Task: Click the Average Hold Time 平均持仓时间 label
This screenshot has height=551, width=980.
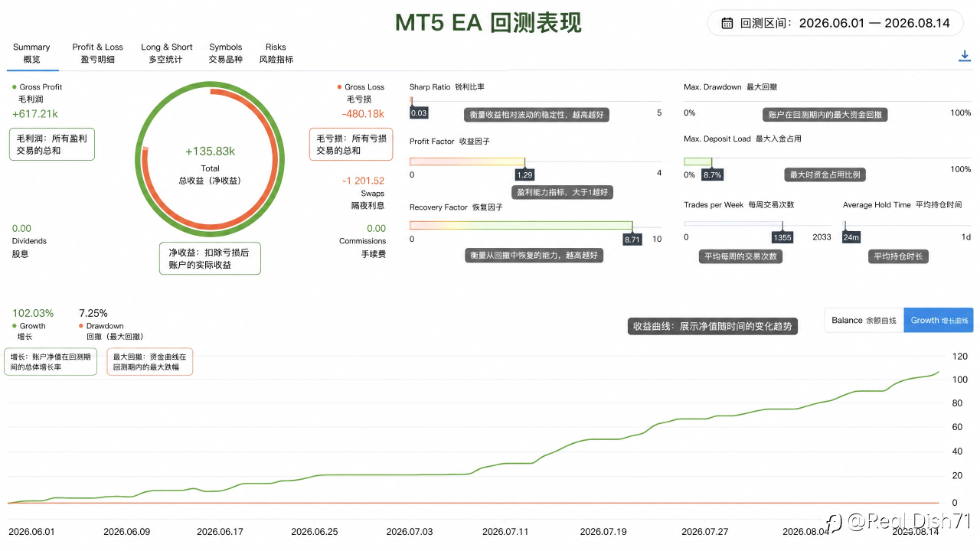Action: coord(902,205)
